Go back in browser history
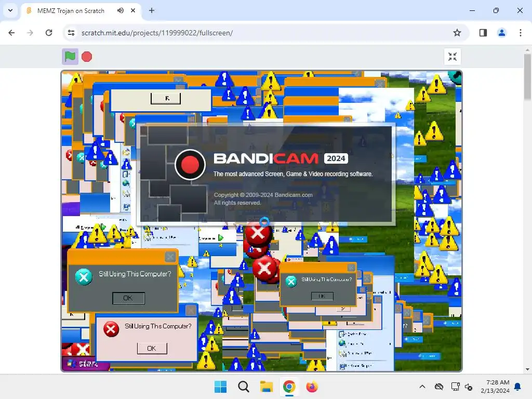This screenshot has width=532, height=399. point(11,33)
